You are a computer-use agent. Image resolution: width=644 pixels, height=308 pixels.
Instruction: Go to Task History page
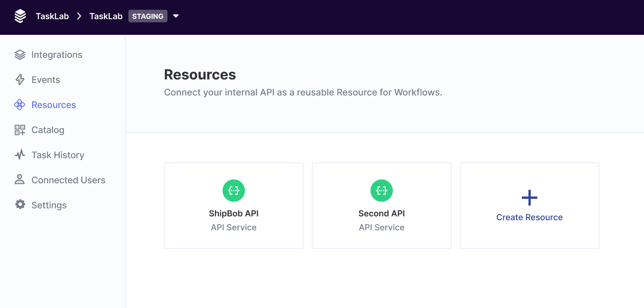click(x=58, y=155)
